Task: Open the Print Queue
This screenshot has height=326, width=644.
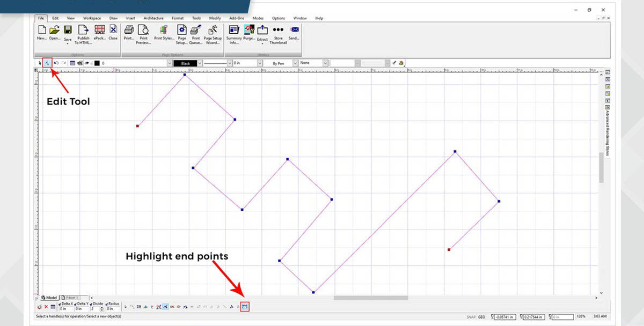Action: pos(196,29)
